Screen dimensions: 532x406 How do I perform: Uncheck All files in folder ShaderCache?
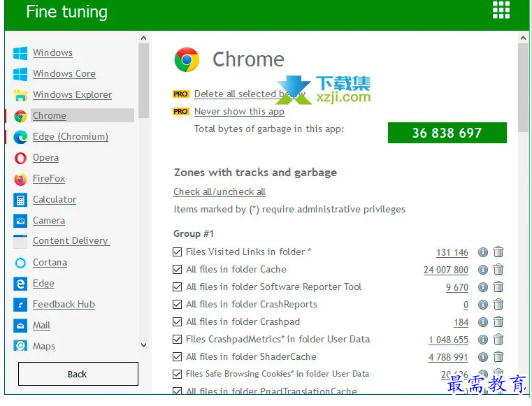click(x=177, y=356)
